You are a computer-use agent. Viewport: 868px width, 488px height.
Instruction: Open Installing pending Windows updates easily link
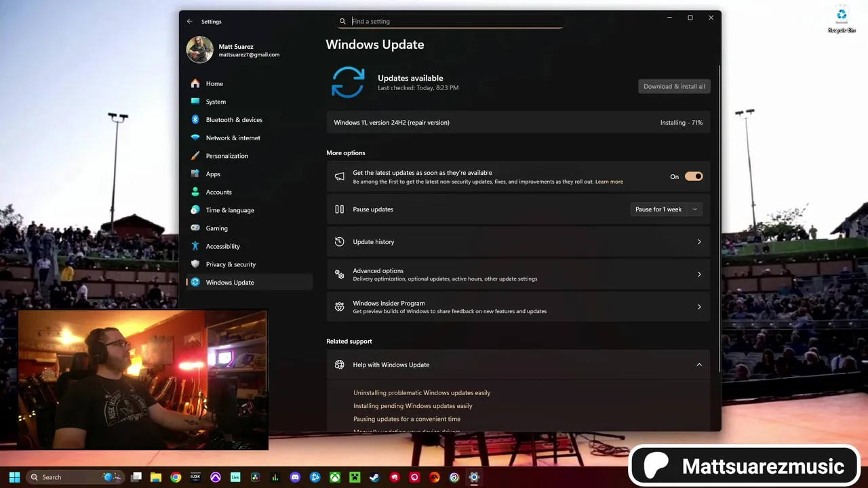coord(413,406)
